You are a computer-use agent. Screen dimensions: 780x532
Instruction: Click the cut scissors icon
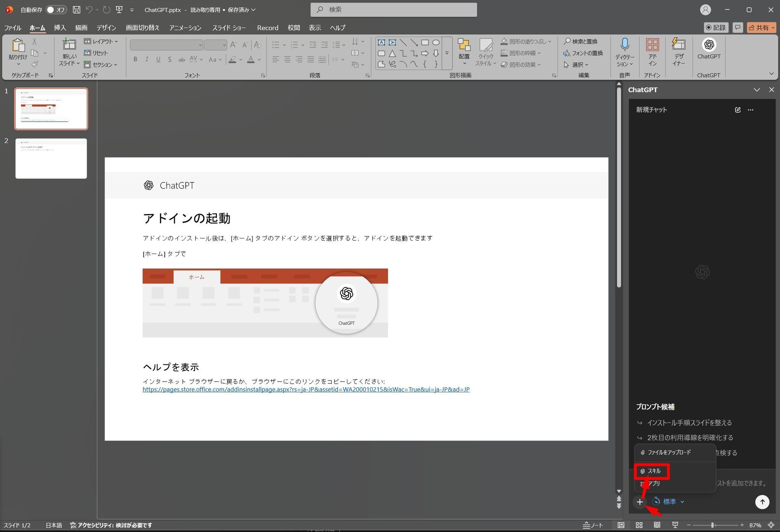[x=35, y=42]
